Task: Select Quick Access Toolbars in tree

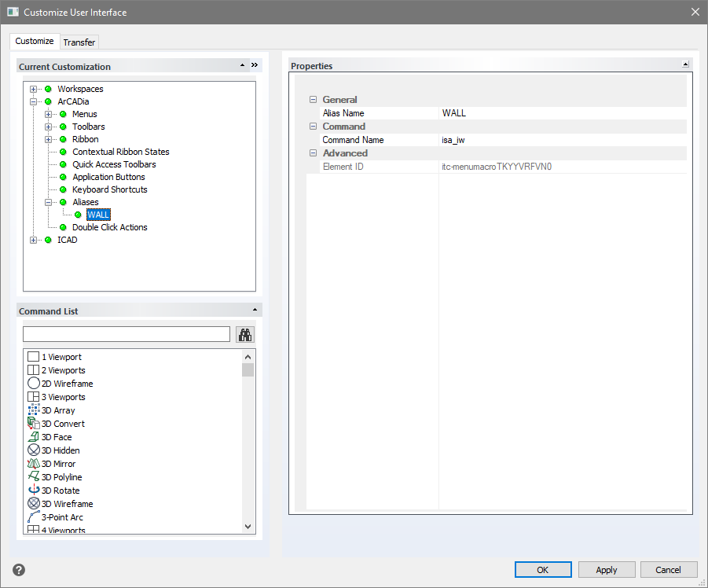Action: pyautogui.click(x=114, y=165)
